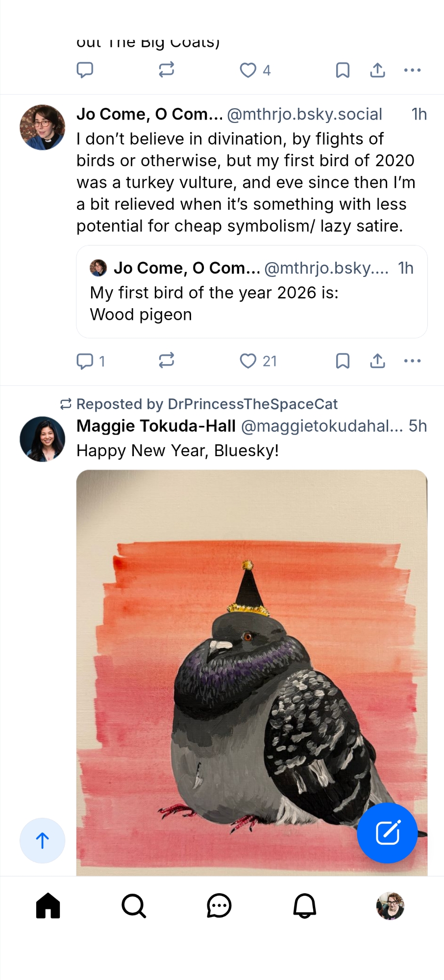Image resolution: width=444 pixels, height=980 pixels.
Task: Go to the Home tab
Action: [48, 906]
